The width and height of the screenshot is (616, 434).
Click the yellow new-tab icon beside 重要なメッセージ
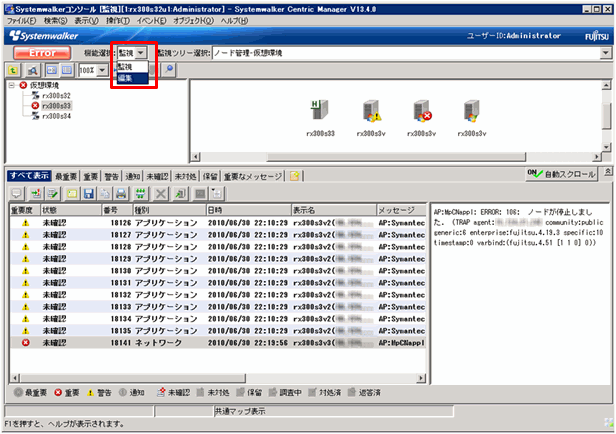coord(294,176)
